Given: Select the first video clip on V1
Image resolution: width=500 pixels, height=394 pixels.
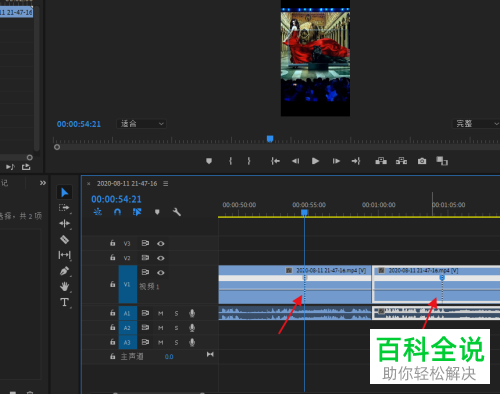Looking at the screenshot, I should pyautogui.click(x=295, y=284).
